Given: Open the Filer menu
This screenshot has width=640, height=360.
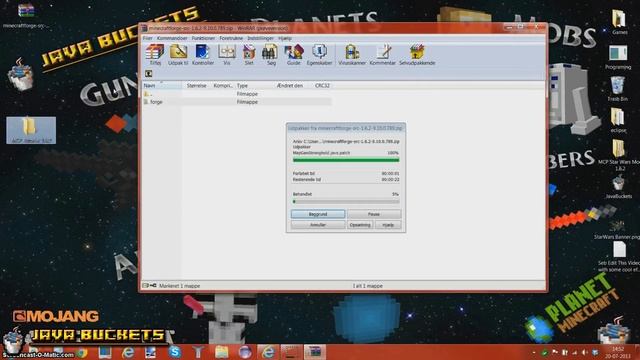Looking at the screenshot, I should 147,38.
